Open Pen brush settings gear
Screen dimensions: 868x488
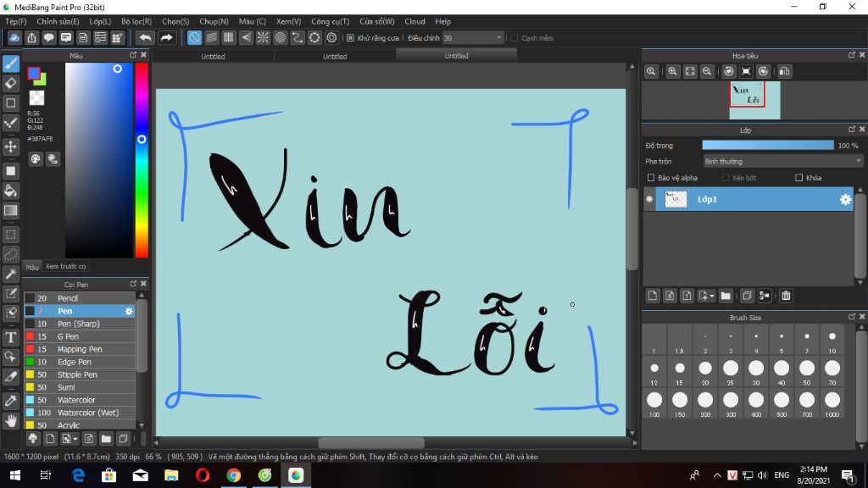(129, 311)
